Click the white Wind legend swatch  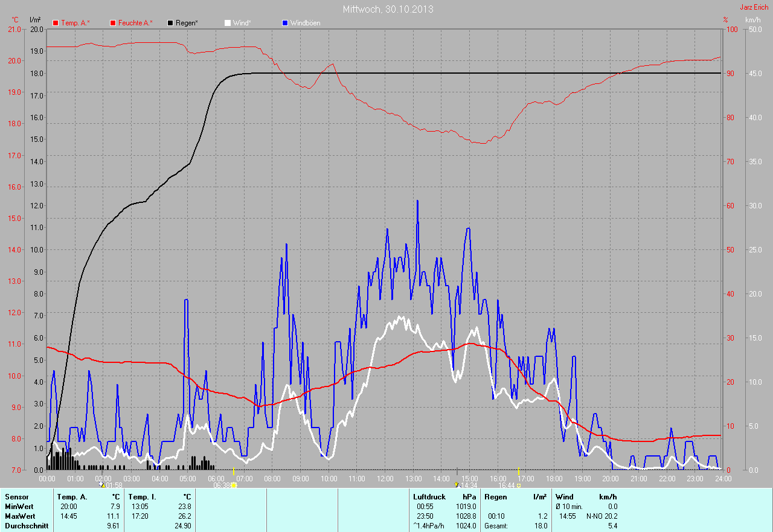pyautogui.click(x=228, y=23)
